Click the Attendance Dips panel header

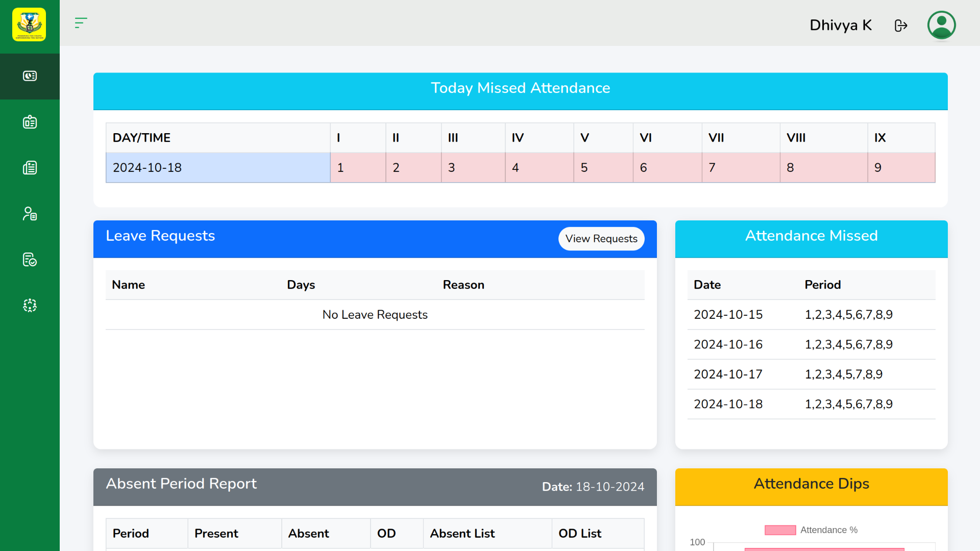point(811,484)
